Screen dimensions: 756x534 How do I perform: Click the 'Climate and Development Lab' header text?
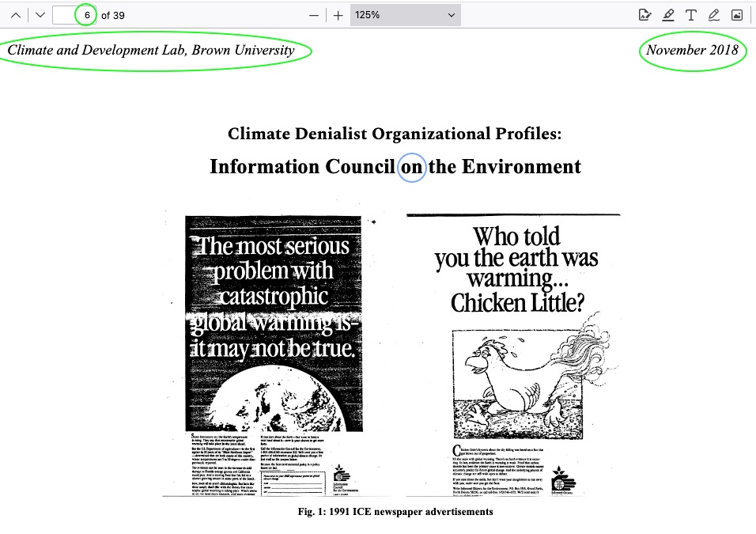tap(151, 51)
